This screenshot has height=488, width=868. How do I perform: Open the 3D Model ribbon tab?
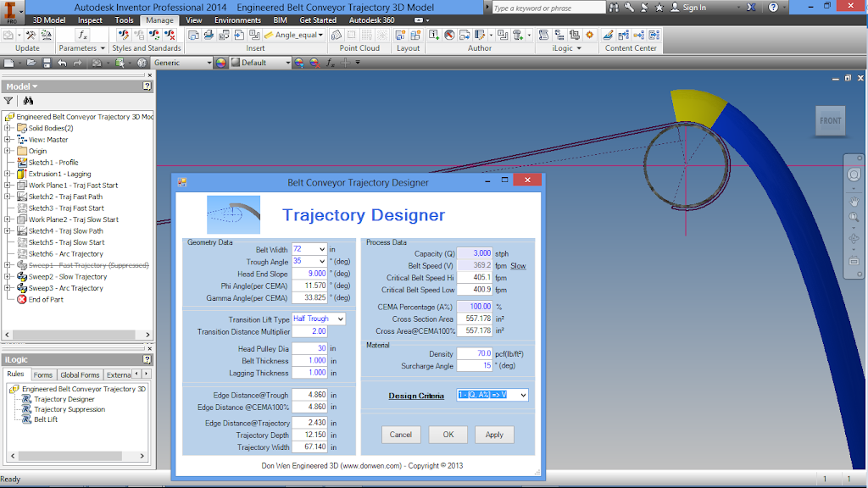click(48, 20)
